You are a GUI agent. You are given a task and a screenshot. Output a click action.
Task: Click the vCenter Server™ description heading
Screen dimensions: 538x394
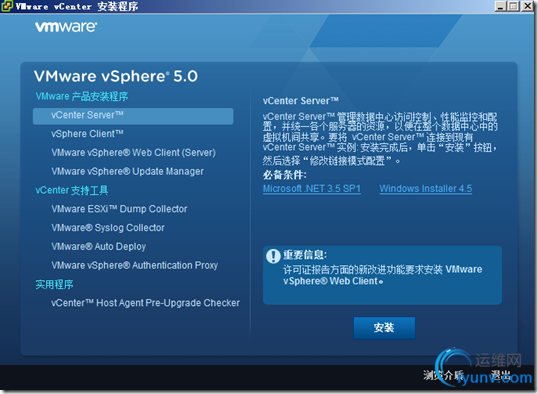tap(301, 101)
